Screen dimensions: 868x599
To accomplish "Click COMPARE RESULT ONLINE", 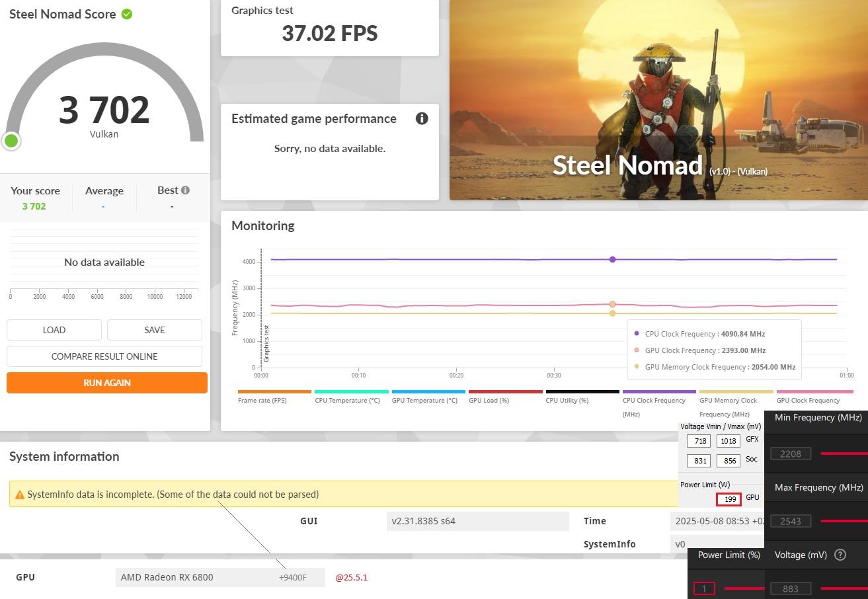I will point(104,356).
